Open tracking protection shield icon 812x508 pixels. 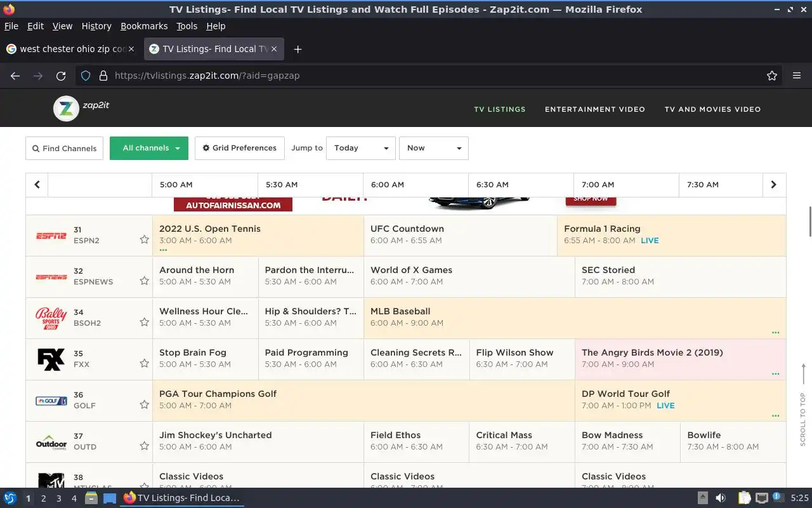coord(86,76)
